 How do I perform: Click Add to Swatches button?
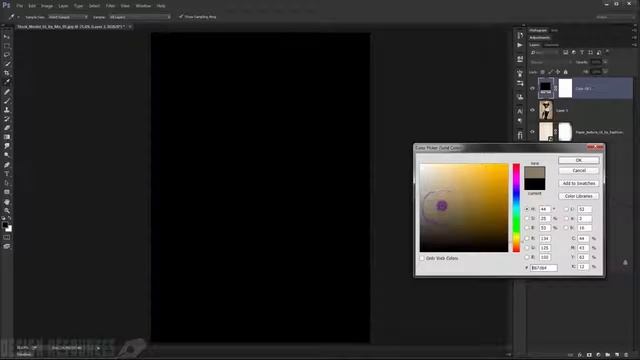[578, 183]
